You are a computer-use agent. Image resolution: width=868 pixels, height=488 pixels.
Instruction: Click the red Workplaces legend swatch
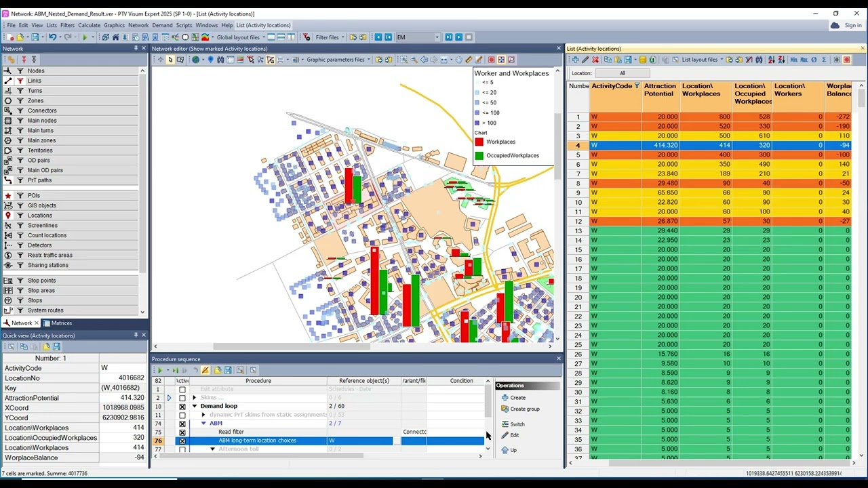479,142
